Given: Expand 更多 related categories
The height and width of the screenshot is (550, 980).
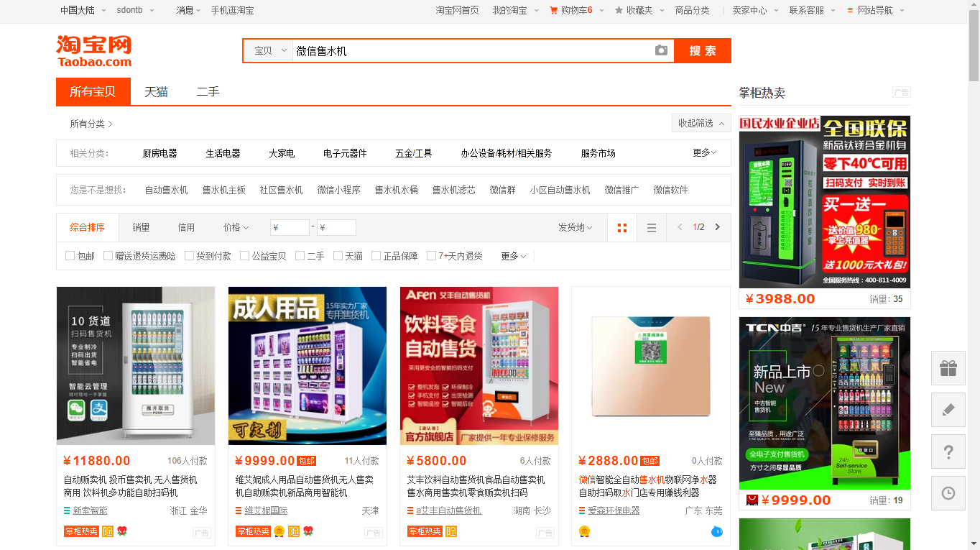Looking at the screenshot, I should pyautogui.click(x=705, y=152).
